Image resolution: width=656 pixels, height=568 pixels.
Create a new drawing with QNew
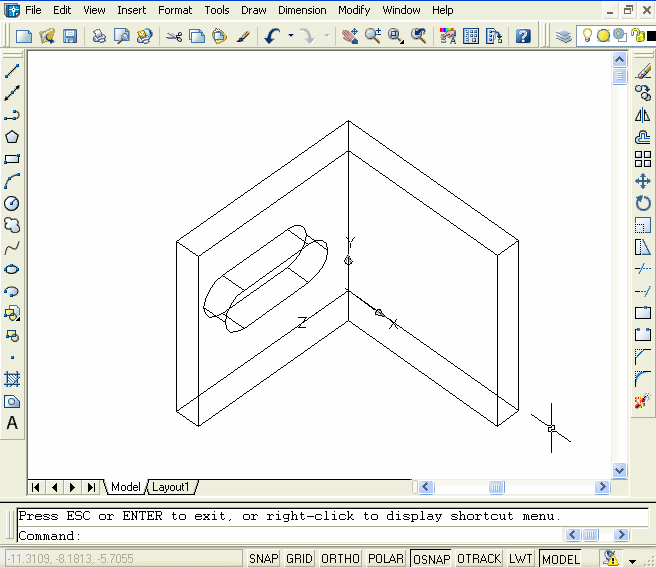(x=24, y=36)
